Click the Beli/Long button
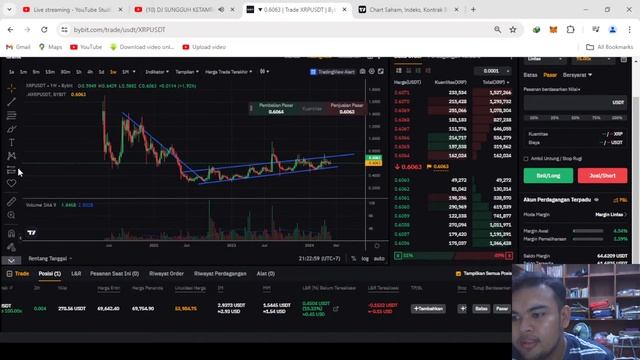The image size is (640, 360). click(x=548, y=176)
